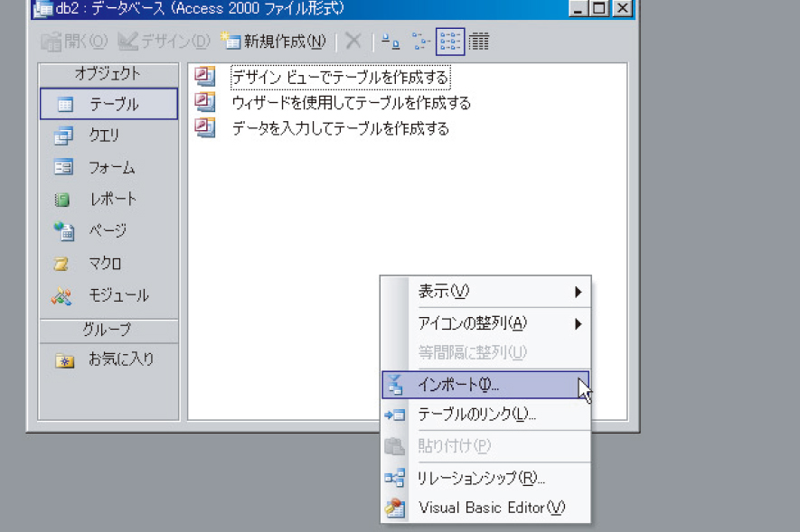Click the デザイン(D) design toolbar button
800x532 pixels.
click(x=164, y=42)
